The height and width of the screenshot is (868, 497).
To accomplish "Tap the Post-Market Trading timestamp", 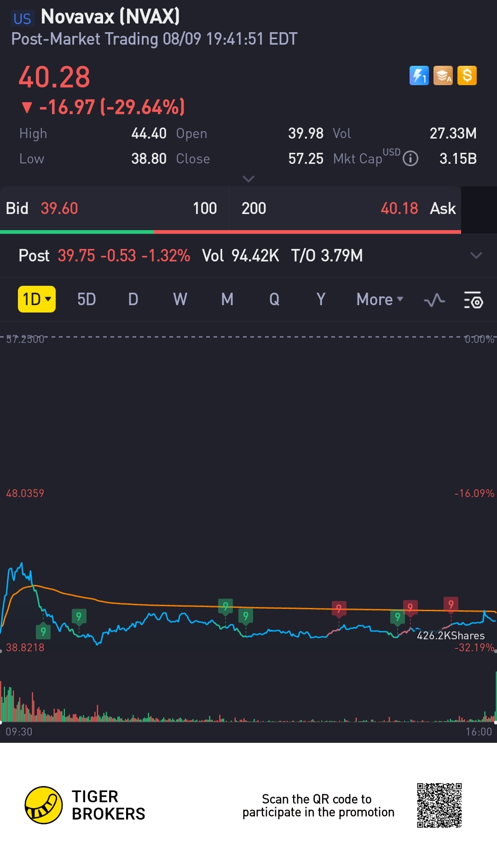I will [x=155, y=39].
